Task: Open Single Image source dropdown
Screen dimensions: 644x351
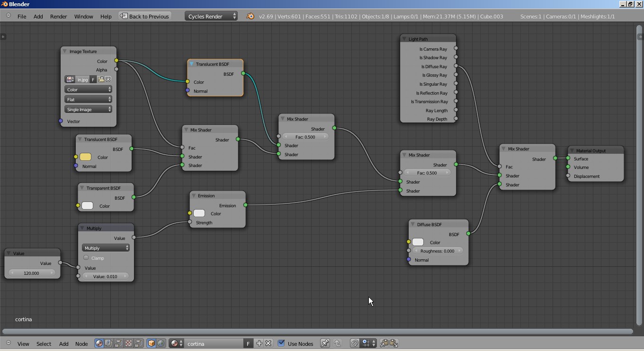Action: pos(88,109)
